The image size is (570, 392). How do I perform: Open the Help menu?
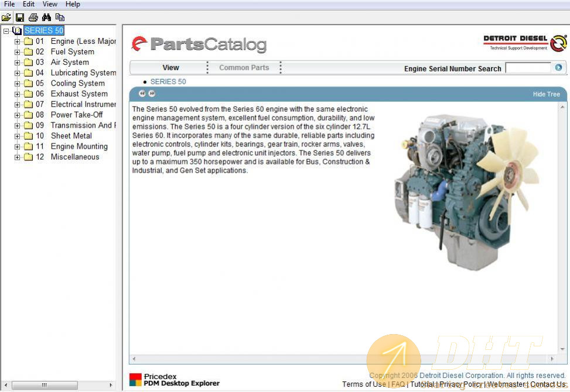coord(73,4)
